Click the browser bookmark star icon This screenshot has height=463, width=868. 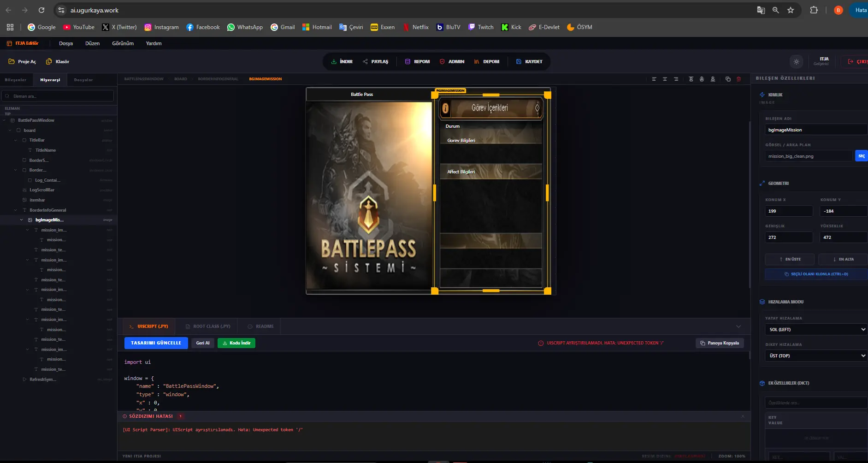(791, 10)
